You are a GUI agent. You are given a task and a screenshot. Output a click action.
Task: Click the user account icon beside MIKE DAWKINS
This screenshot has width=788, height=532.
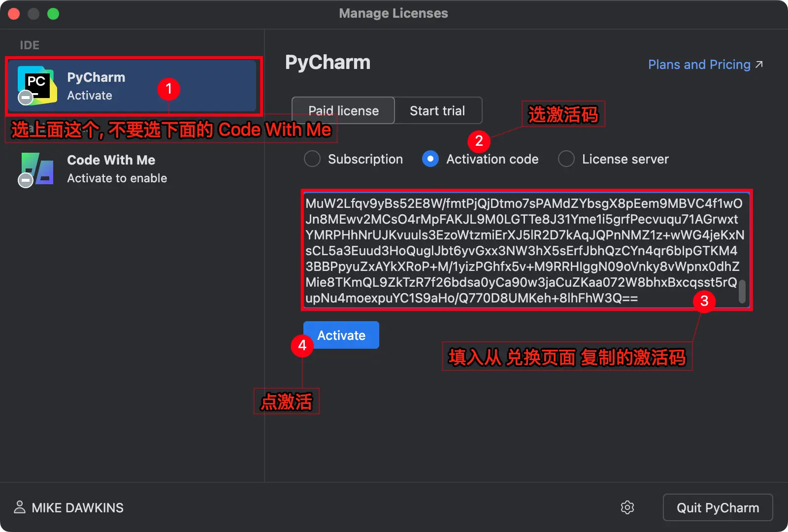click(x=20, y=507)
